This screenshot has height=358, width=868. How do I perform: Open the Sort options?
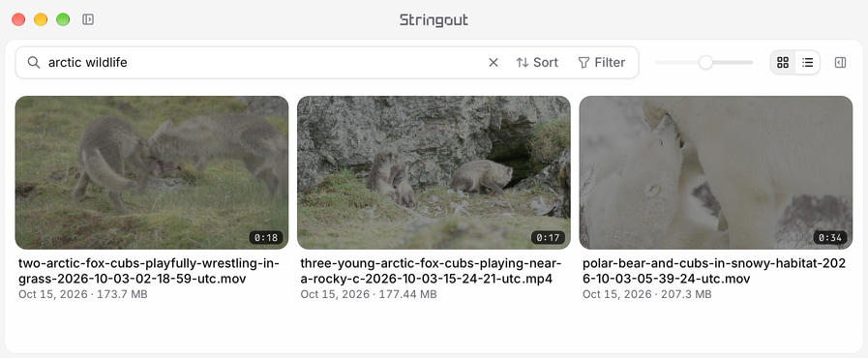(537, 63)
